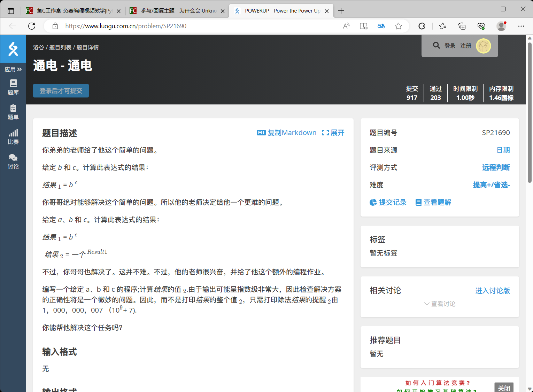Add this page to favorites star
This screenshot has width=533, height=392.
coord(399,26)
